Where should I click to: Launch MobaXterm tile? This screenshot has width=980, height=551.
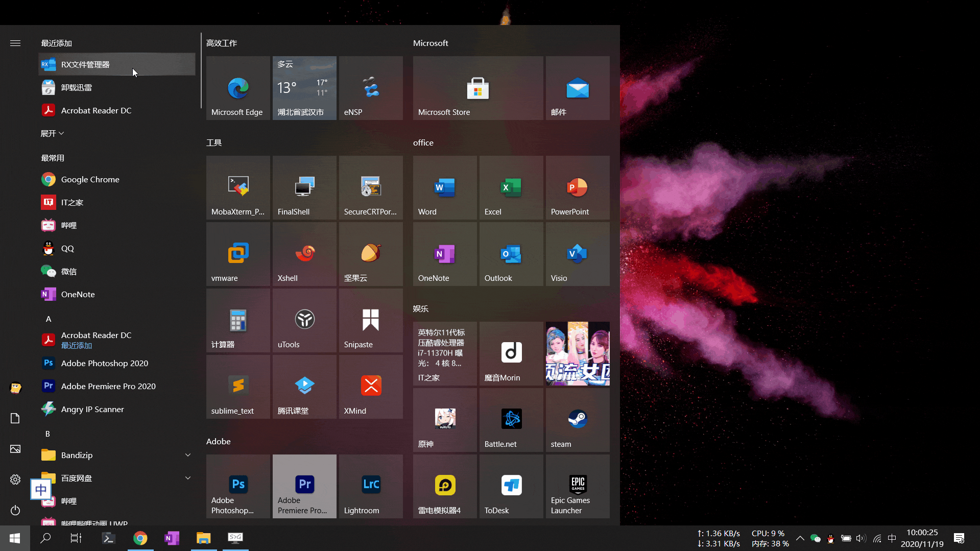pos(238,187)
